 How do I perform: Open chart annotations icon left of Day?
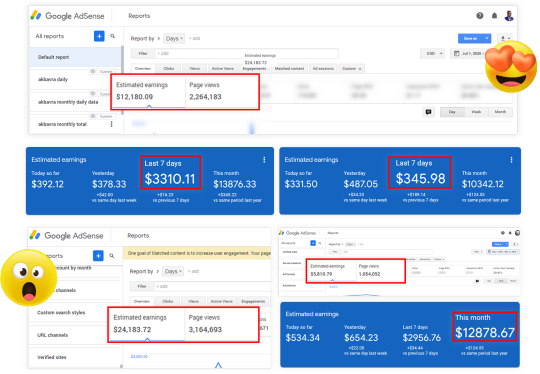point(428,112)
